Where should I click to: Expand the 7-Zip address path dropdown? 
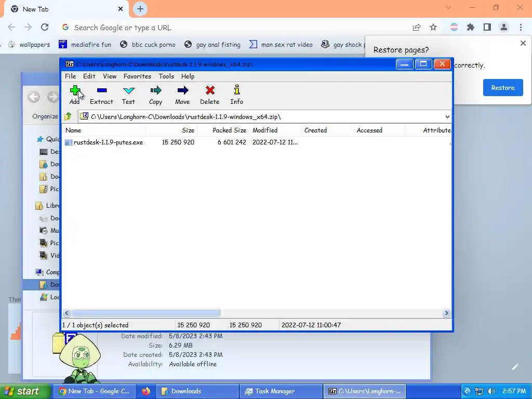[x=447, y=117]
